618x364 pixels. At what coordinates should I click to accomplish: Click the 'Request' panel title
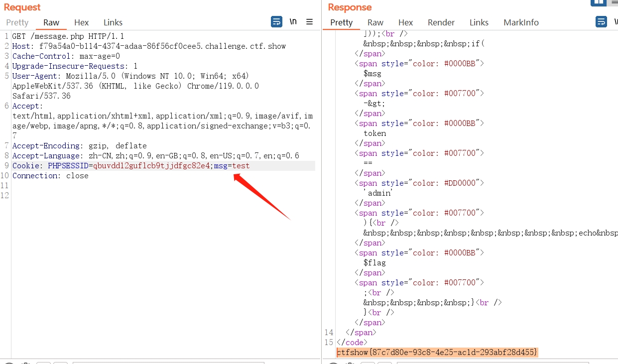click(22, 7)
